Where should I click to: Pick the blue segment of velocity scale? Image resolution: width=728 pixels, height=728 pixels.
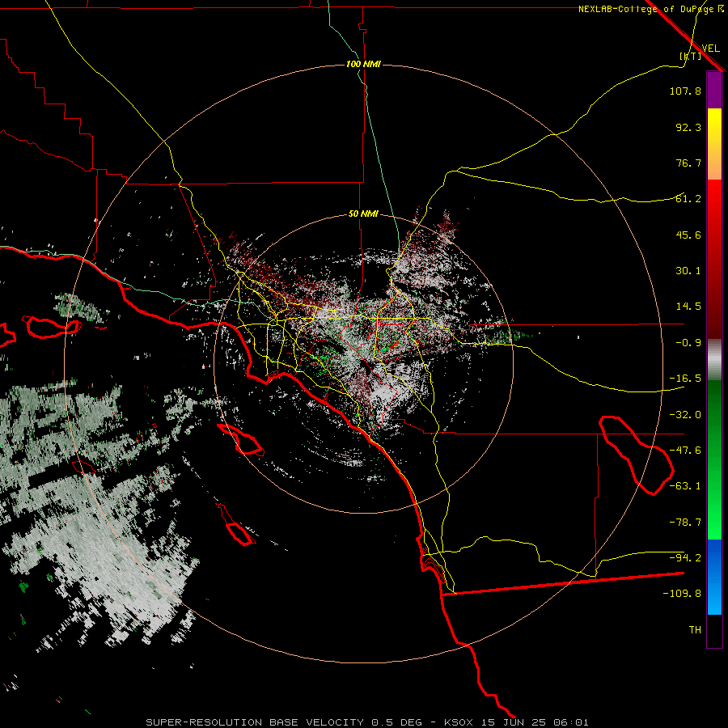coord(714,576)
